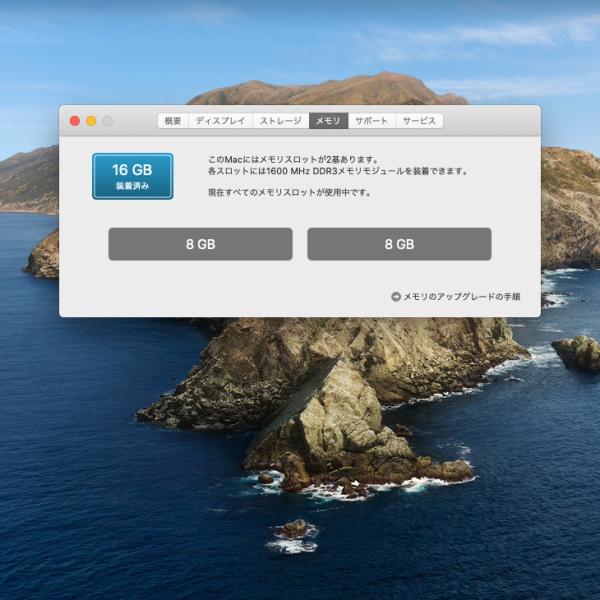Click the メモリ tab

[328, 121]
